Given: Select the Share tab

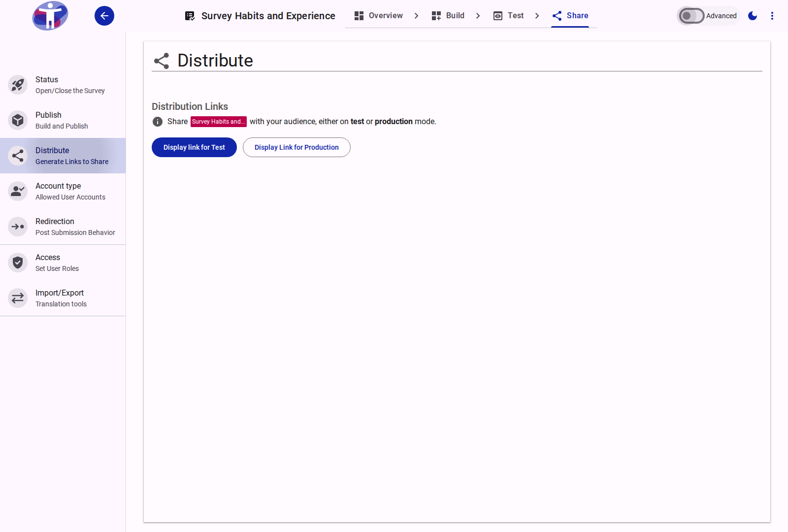Looking at the screenshot, I should pyautogui.click(x=570, y=16).
